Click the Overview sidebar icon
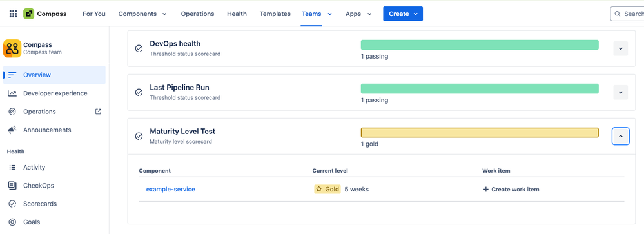The image size is (644, 234). (x=12, y=75)
